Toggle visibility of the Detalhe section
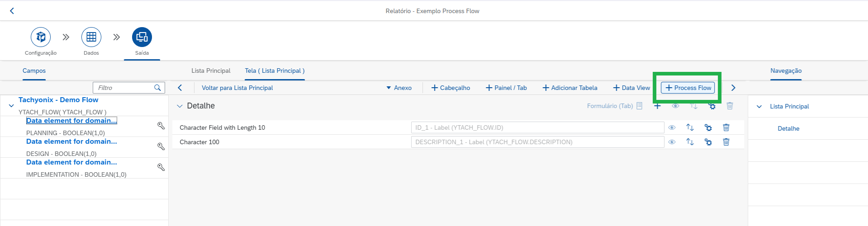 675,106
